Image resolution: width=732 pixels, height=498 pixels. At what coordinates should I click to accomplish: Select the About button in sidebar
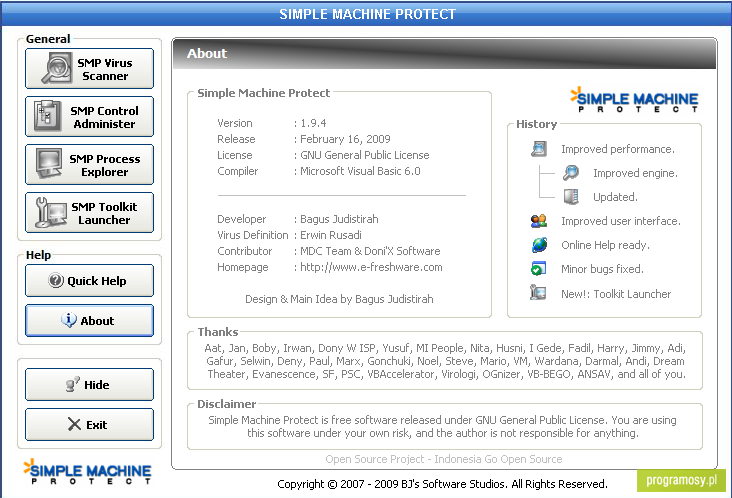click(x=89, y=321)
